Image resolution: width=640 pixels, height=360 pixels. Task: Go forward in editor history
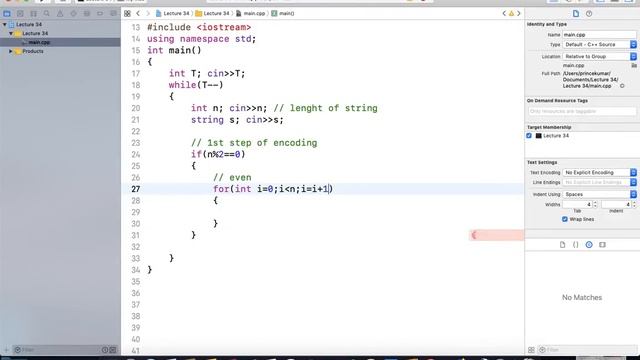pyautogui.click(x=148, y=13)
